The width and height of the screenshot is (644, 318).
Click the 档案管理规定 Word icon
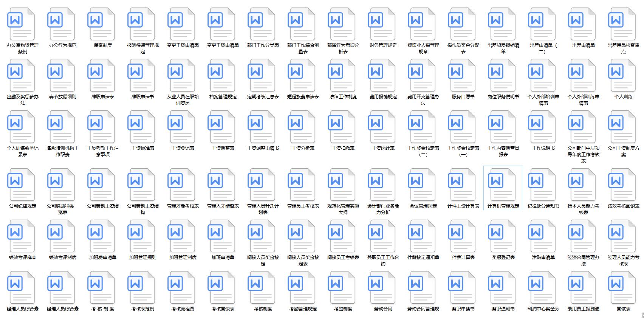coord(221,75)
